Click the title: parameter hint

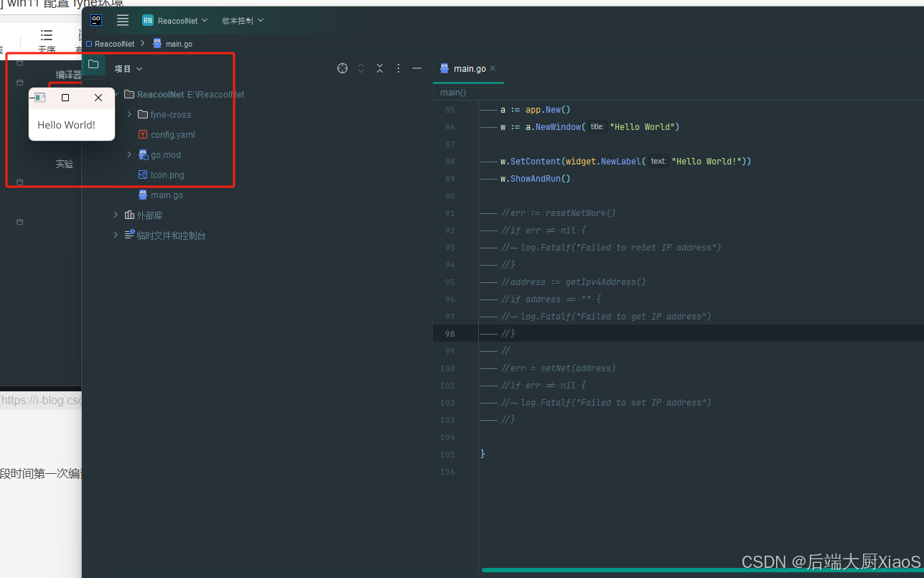[x=597, y=127]
